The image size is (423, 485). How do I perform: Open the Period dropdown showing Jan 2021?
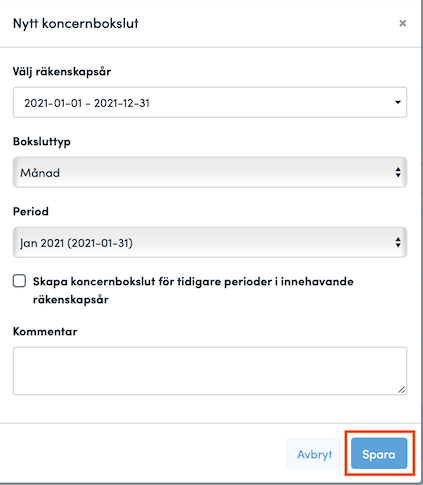pyautogui.click(x=210, y=242)
